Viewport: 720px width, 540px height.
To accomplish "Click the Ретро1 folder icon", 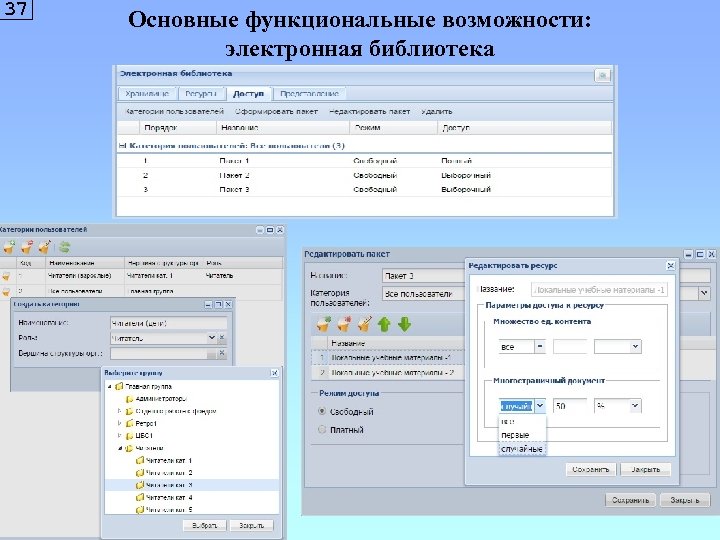I will 129,423.
